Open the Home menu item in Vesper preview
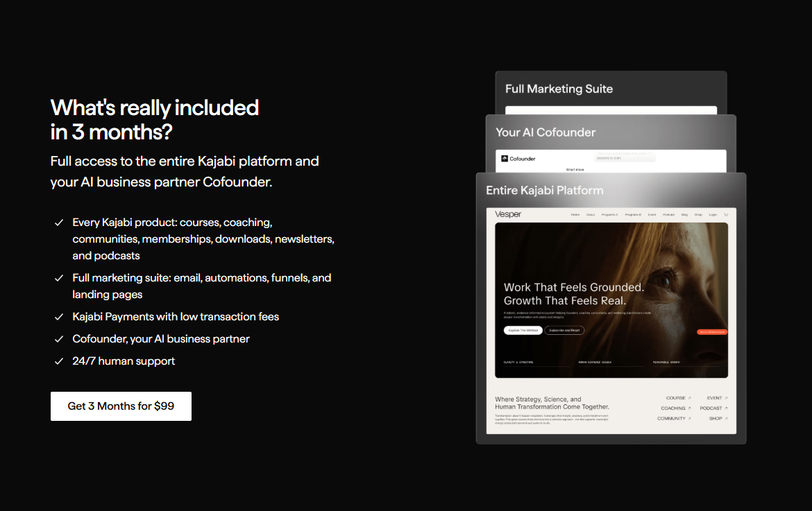This screenshot has width=812, height=511. click(x=575, y=215)
